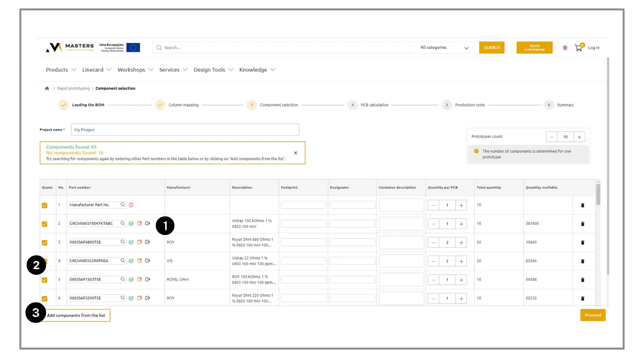The image size is (644, 358).
Task: Deselect quote checkbox for row 5
Action: tap(44, 280)
